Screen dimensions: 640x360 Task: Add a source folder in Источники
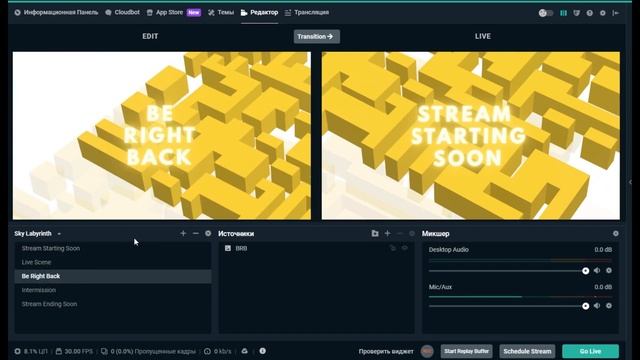tap(375, 233)
